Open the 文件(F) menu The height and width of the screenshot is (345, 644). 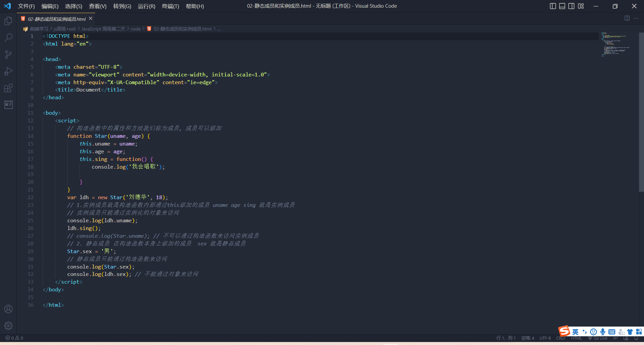point(26,6)
